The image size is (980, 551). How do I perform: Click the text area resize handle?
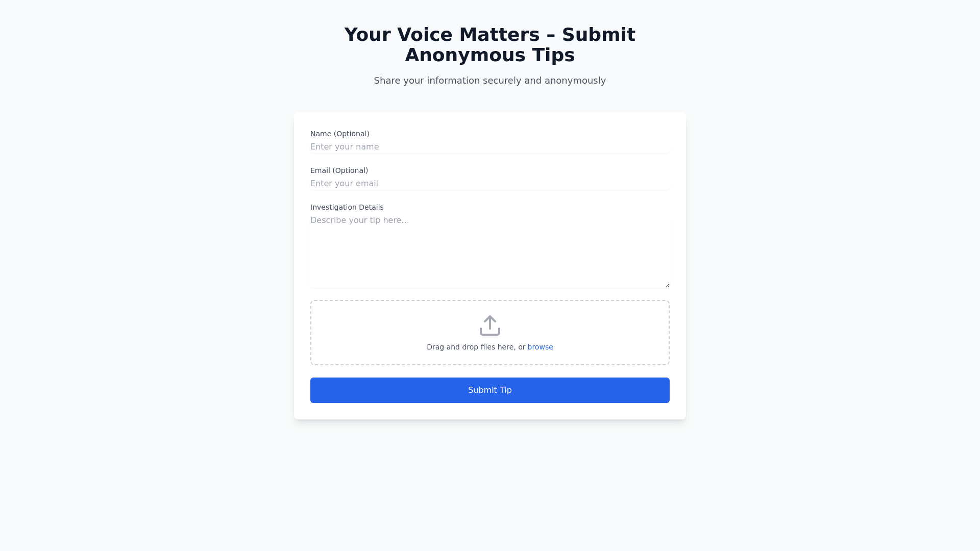coord(667,285)
